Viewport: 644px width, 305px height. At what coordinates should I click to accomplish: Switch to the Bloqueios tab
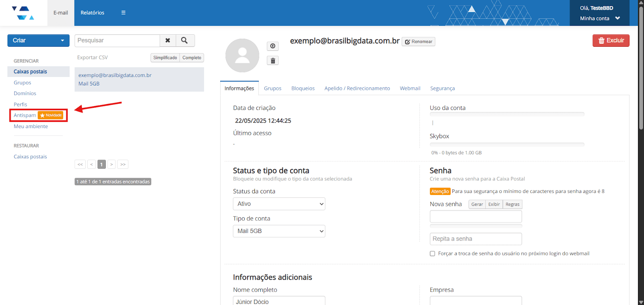click(303, 88)
